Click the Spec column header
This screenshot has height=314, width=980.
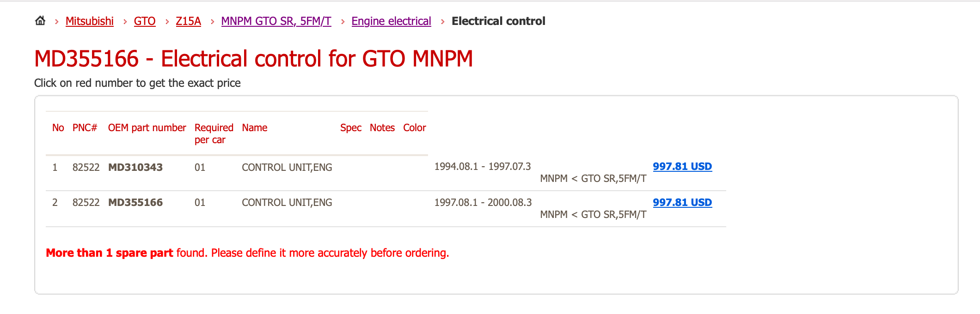coord(351,128)
